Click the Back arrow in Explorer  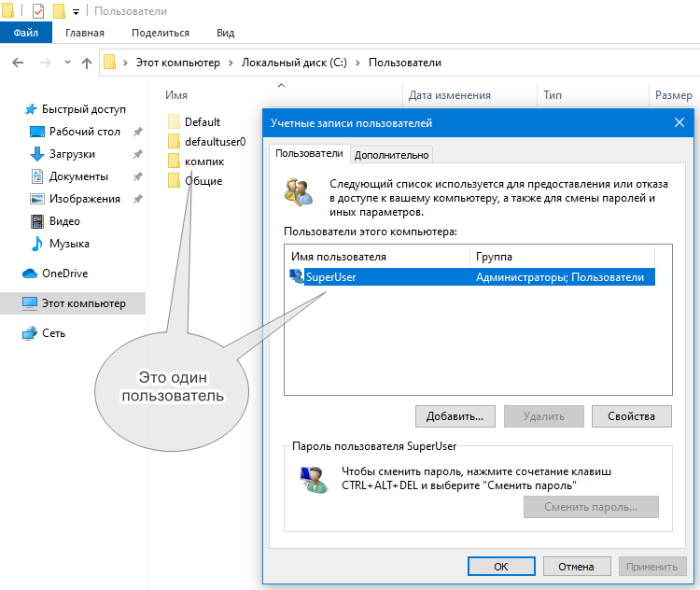pyautogui.click(x=18, y=63)
